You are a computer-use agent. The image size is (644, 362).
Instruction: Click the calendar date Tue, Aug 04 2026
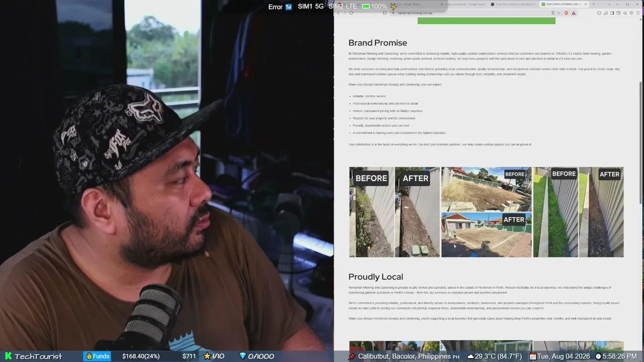560,356
